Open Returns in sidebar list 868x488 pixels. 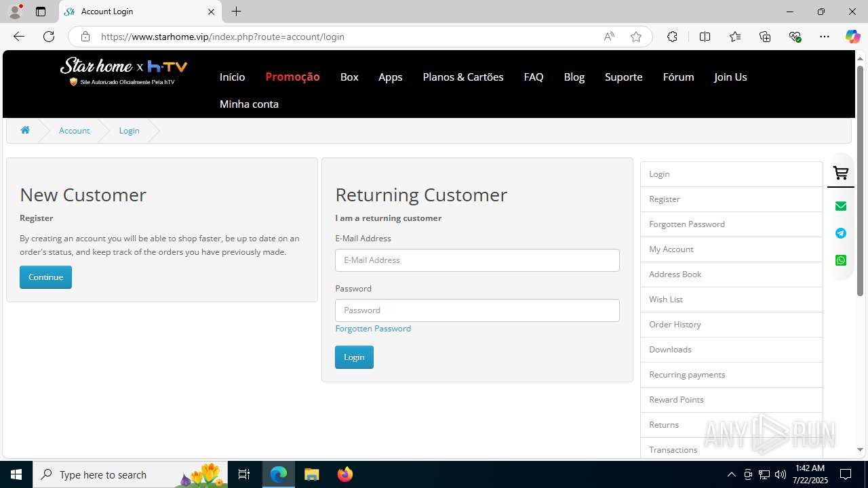[732, 425]
